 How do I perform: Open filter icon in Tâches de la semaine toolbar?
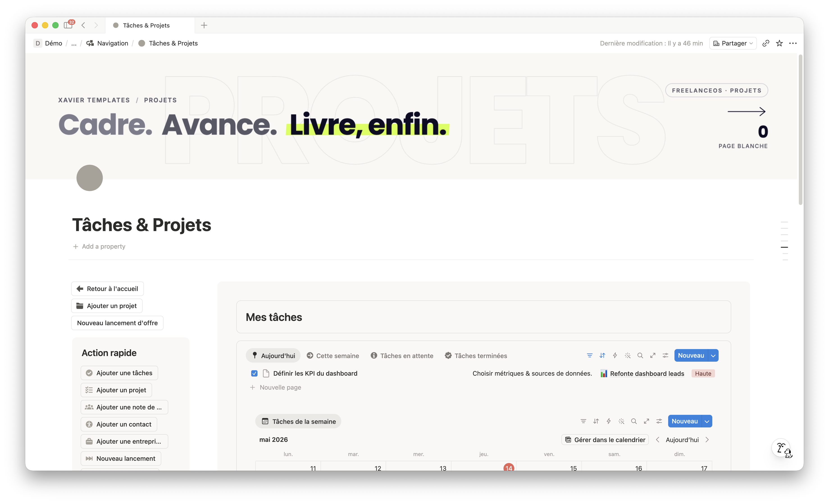tap(583, 421)
